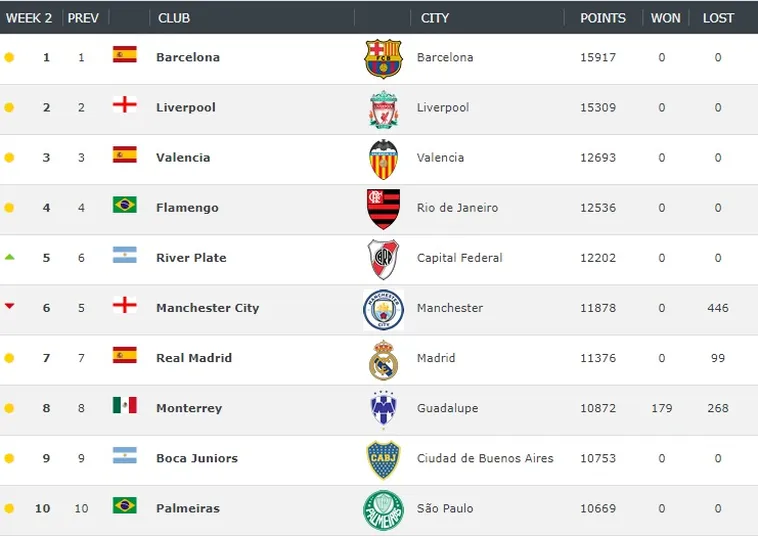Select the Palmeiras club name link
The width and height of the screenshot is (758, 536).
[187, 508]
